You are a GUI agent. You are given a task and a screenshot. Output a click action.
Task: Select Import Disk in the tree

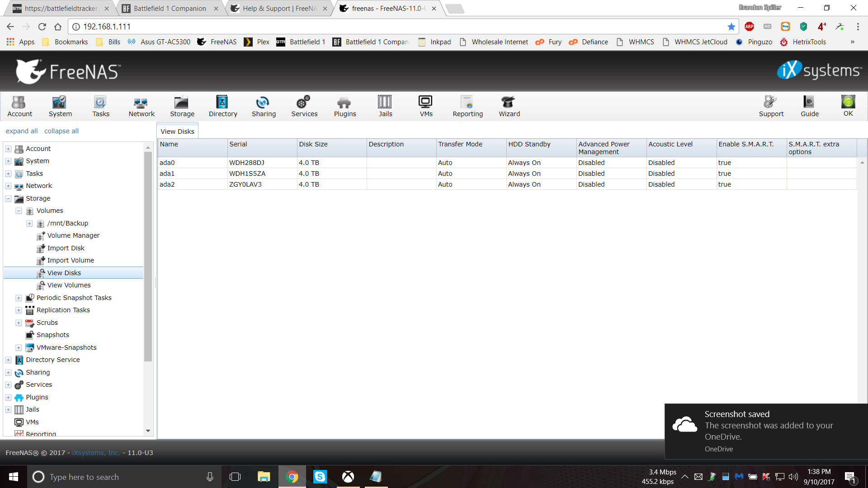(66, 248)
